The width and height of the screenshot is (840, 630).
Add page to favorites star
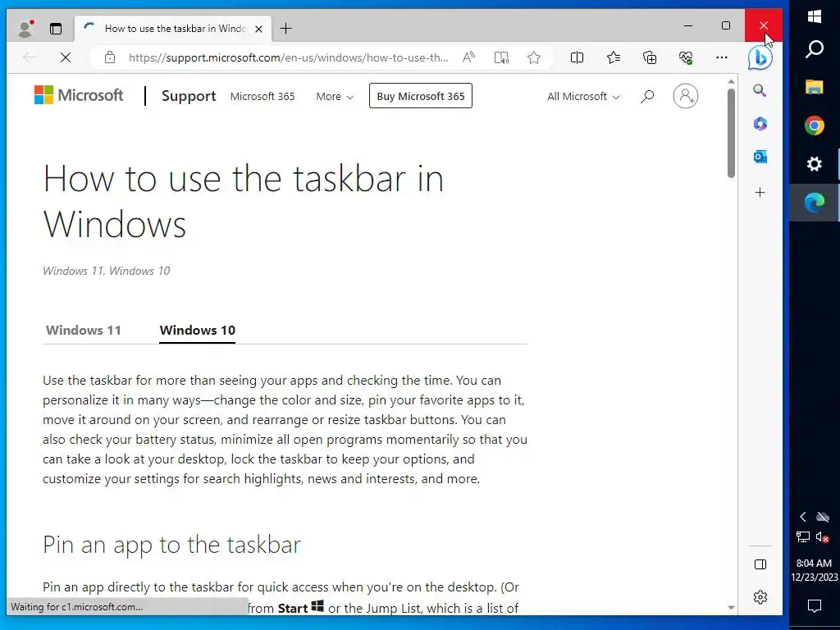533,57
